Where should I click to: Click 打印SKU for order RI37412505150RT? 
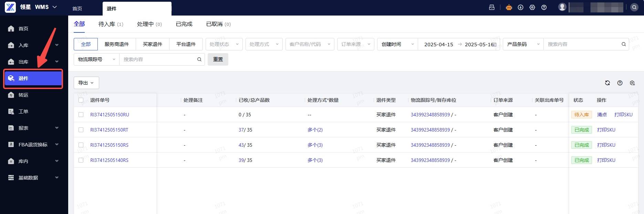[606, 130]
